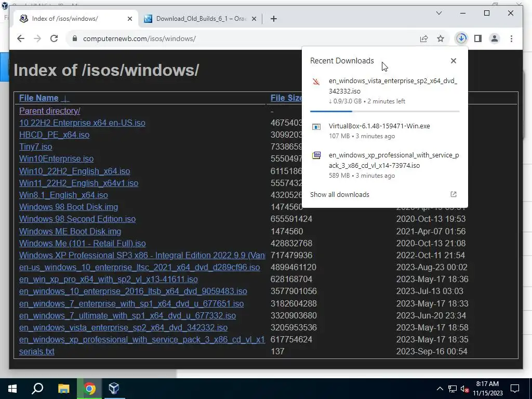Click the browser forward arrow
This screenshot has height=399, width=532.
[x=37, y=38]
